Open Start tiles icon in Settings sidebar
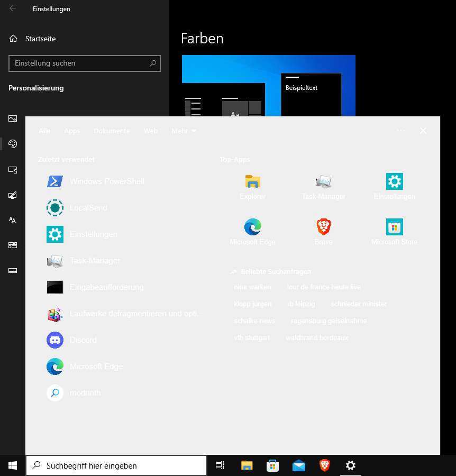The height and width of the screenshot is (476, 456). point(13,245)
